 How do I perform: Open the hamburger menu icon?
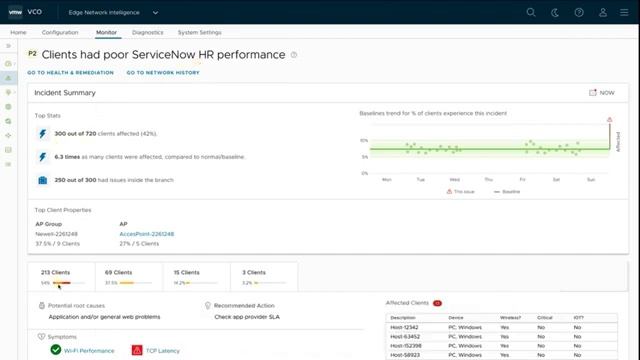tap(624, 13)
